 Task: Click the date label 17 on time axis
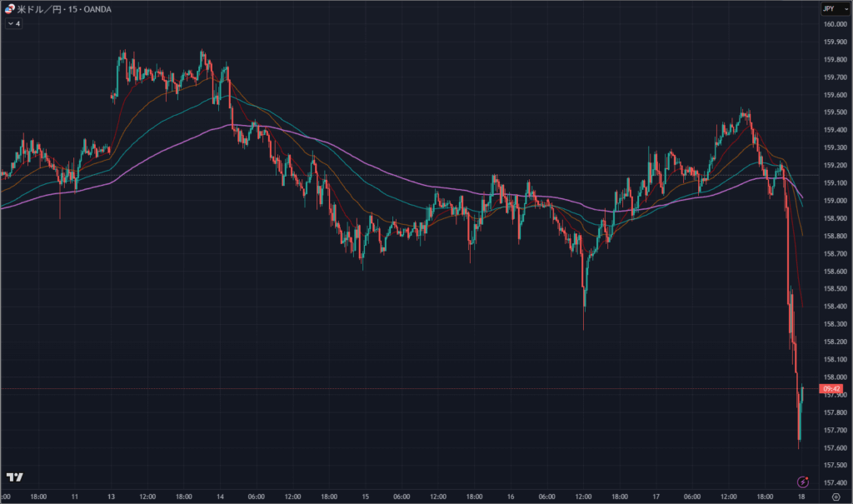[655, 497]
